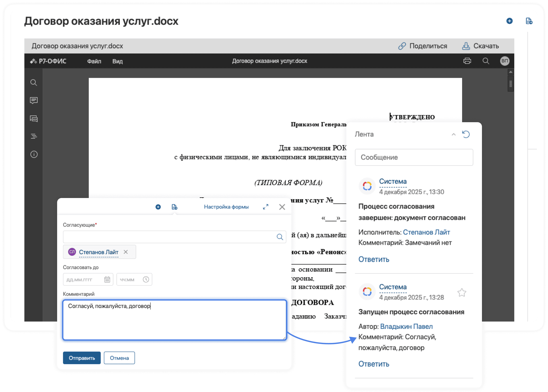
Task: Click the refresh icon in Лента panel
Action: click(466, 134)
